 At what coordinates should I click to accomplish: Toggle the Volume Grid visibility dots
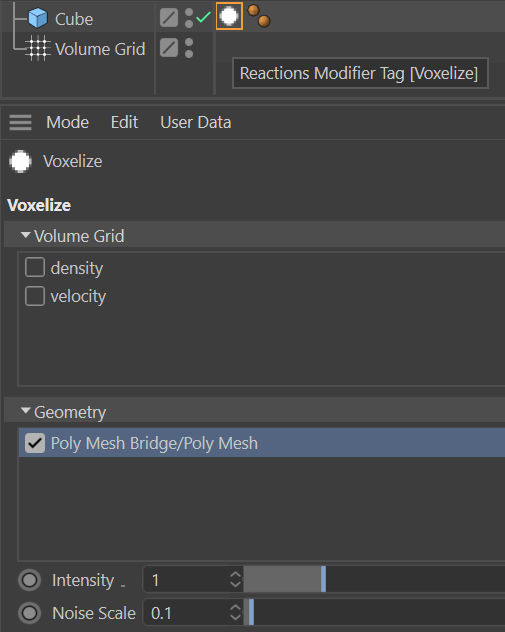coord(189,48)
